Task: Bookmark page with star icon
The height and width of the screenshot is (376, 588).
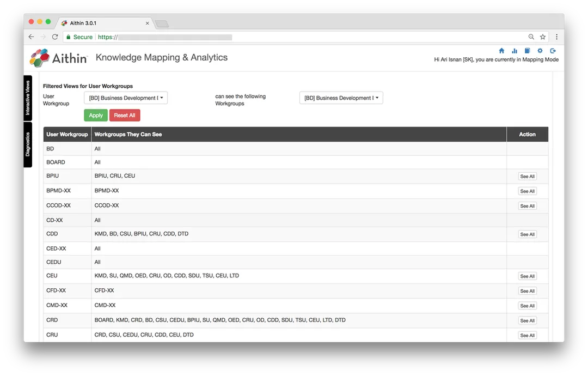Action: pyautogui.click(x=543, y=37)
